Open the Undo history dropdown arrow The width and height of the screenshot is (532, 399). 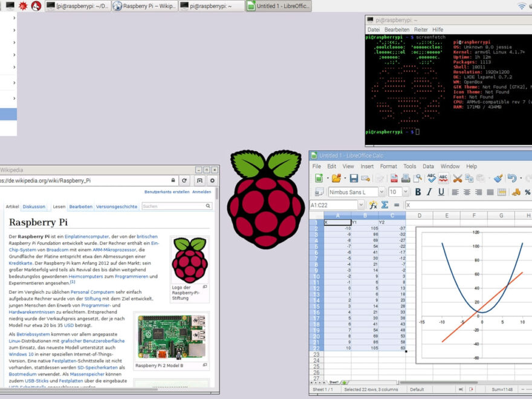pyautogui.click(x=521, y=178)
